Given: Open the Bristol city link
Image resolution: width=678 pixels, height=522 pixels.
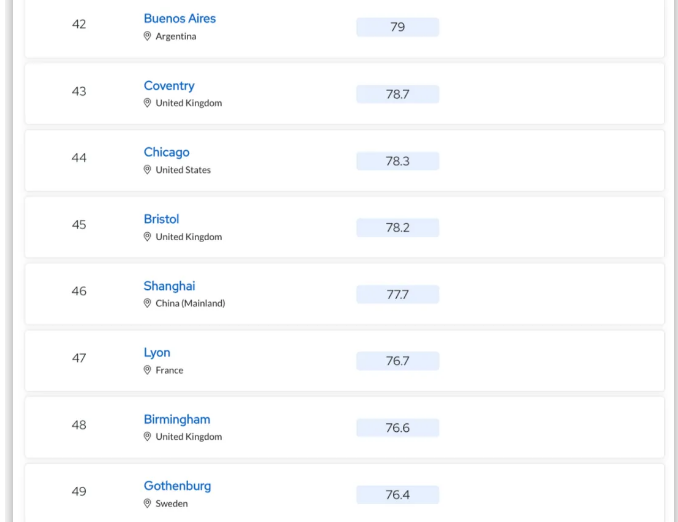Looking at the screenshot, I should coord(161,219).
